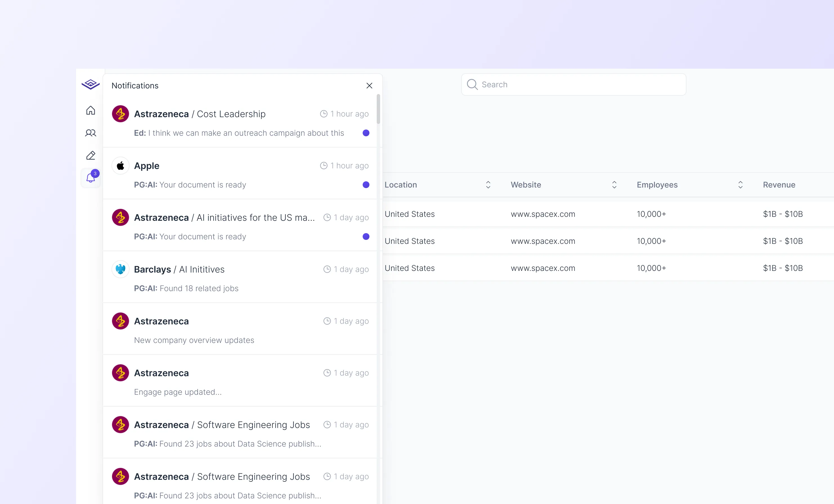Click the Apple logo avatar

[121, 166]
